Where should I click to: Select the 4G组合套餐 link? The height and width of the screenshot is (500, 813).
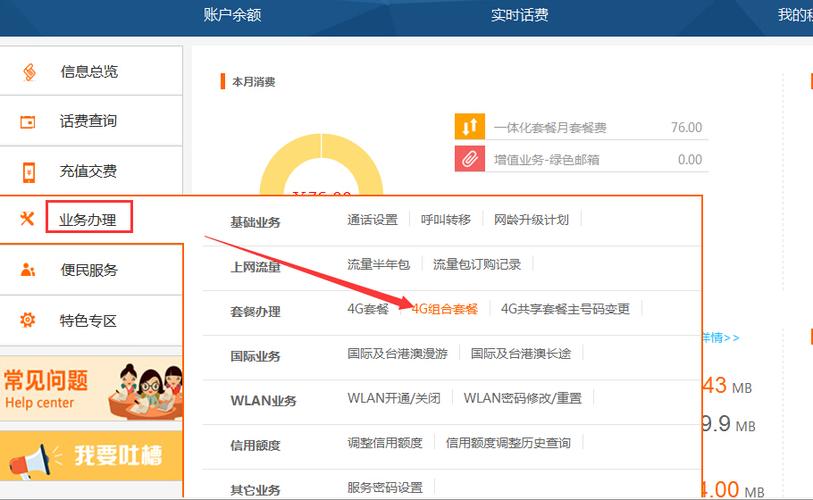445,309
